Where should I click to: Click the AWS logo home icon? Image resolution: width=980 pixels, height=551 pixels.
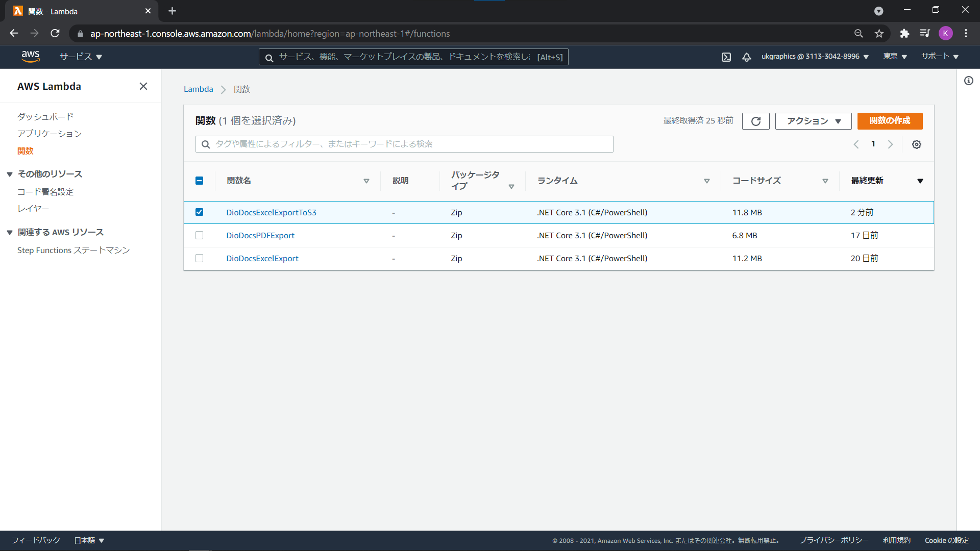point(31,57)
